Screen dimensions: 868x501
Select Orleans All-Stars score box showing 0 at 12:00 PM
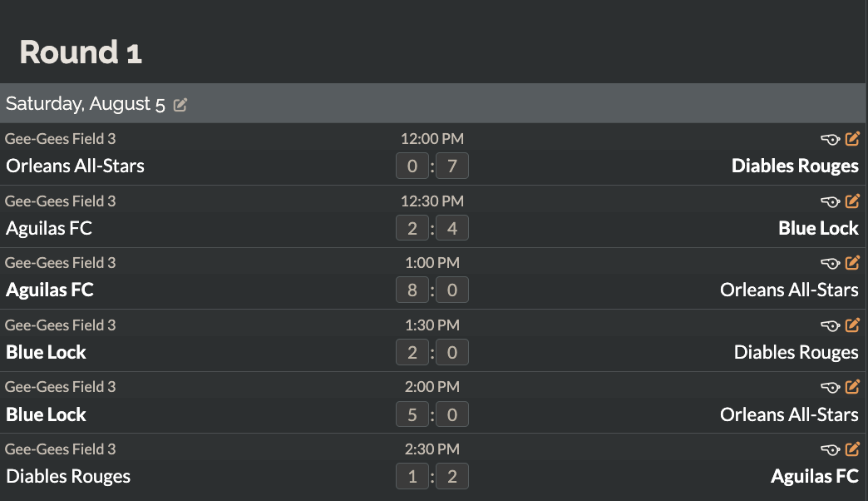click(x=412, y=166)
